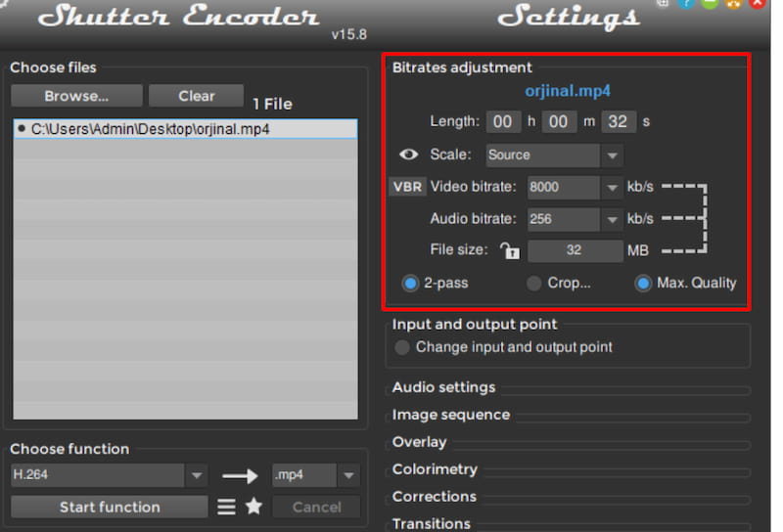Toggle the Crop... option
783x532 pixels.
(533, 284)
